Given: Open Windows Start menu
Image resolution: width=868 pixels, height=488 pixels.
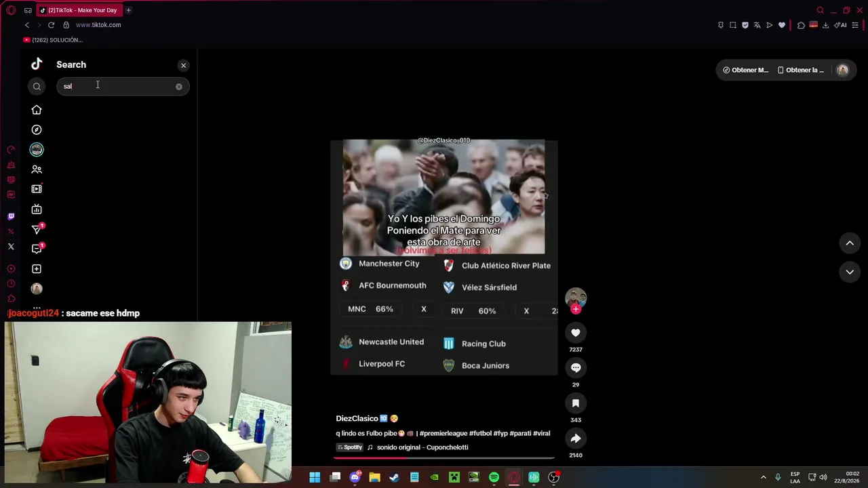Looking at the screenshot, I should click(315, 477).
